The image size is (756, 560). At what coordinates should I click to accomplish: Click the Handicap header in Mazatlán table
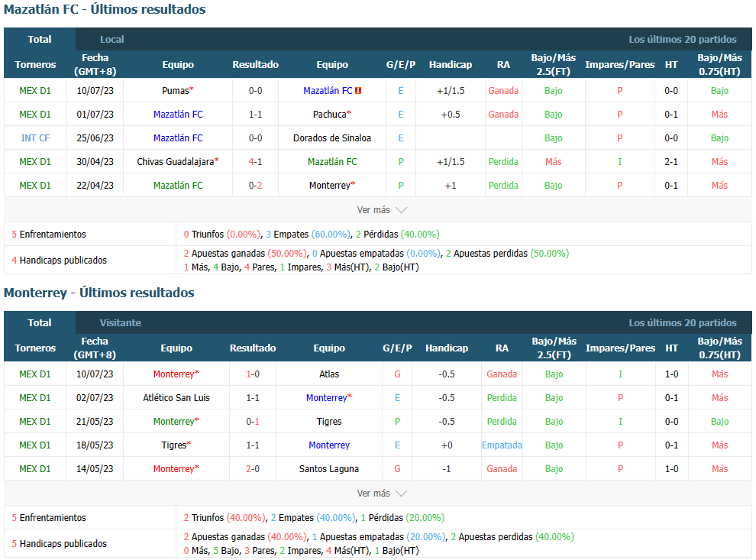pos(451,65)
